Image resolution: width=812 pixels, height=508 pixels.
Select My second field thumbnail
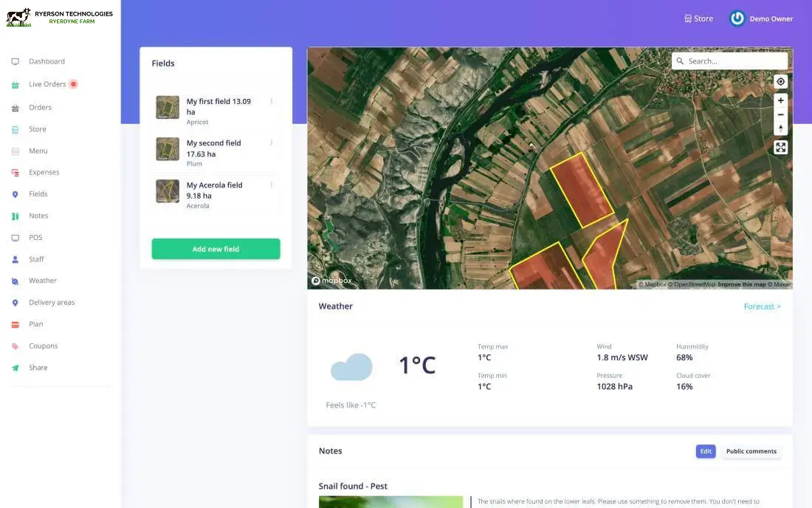click(168, 149)
